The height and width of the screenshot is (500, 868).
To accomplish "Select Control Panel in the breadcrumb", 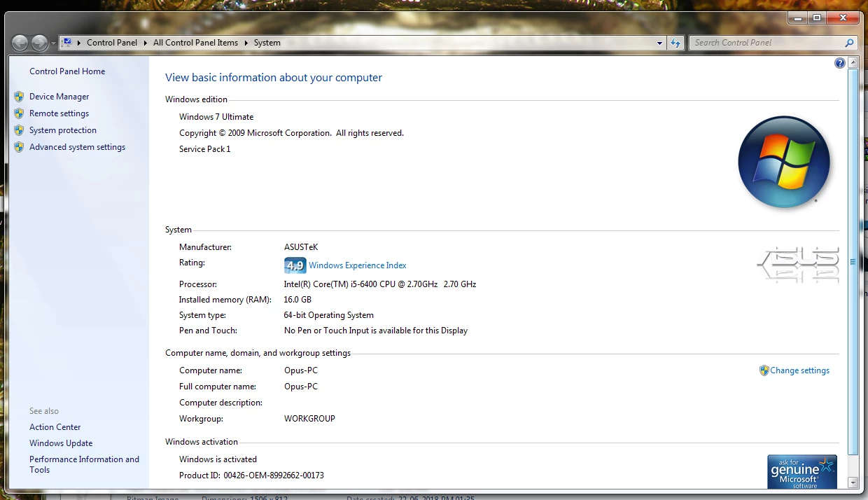I will tap(112, 43).
